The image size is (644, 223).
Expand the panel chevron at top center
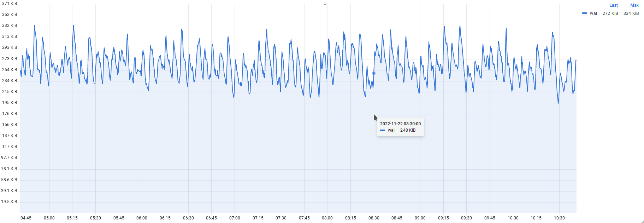(x=325, y=4)
